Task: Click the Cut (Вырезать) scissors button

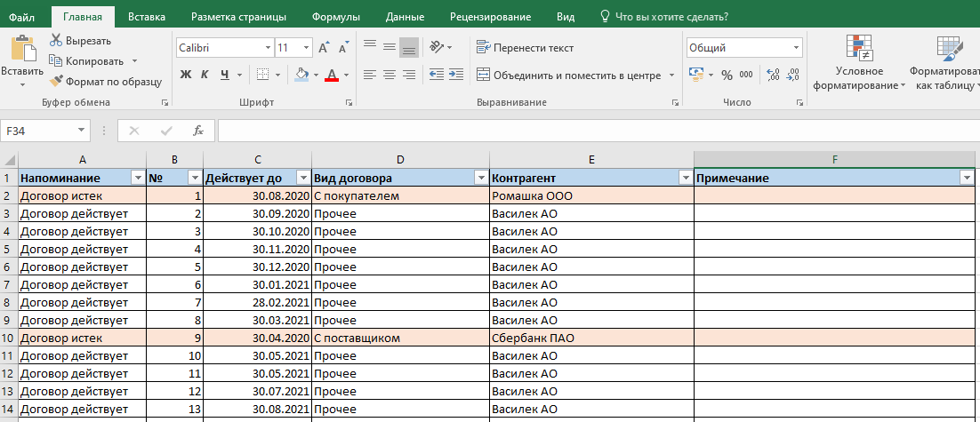Action: (x=81, y=41)
